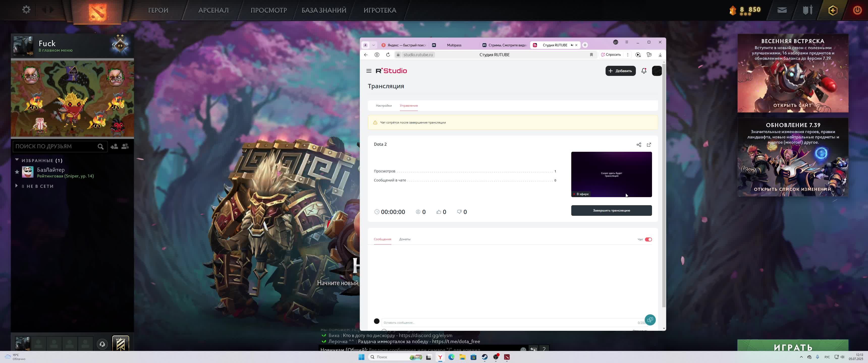The image size is (868, 363).
Task: Open the Dota shards balance
Action: coord(745,10)
